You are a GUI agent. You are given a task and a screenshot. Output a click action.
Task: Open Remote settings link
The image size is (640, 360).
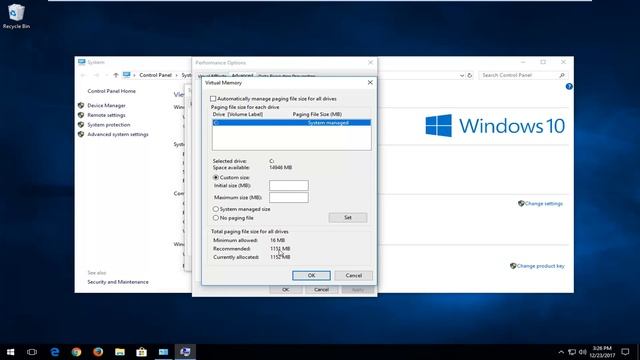(x=107, y=115)
